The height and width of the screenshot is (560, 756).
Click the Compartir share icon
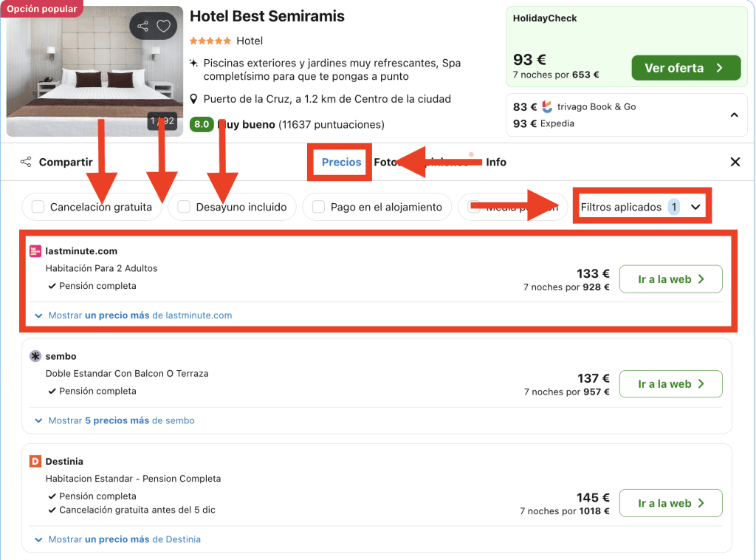tap(26, 162)
